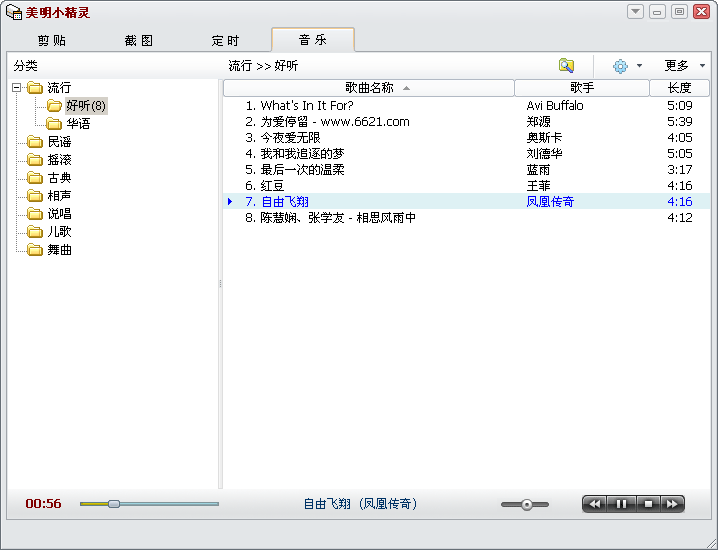The image size is (718, 550).
Task: Click the elapsed time 00:56
Action: tap(44, 504)
